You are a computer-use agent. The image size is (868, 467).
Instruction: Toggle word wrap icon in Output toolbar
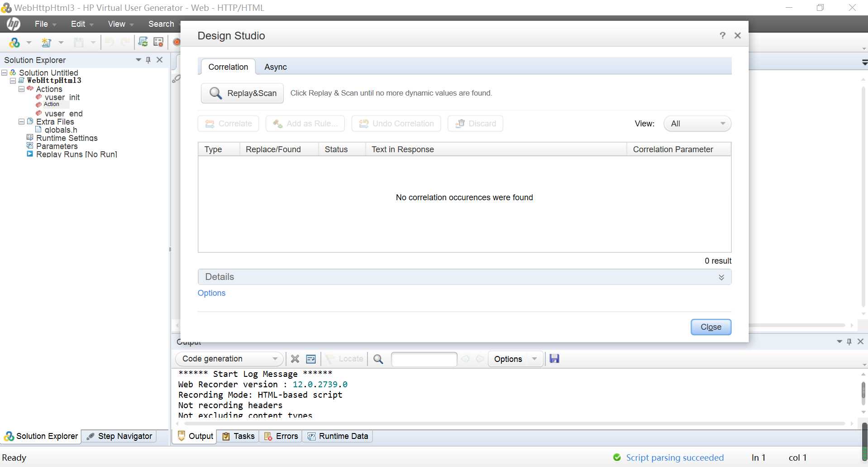[311, 359]
